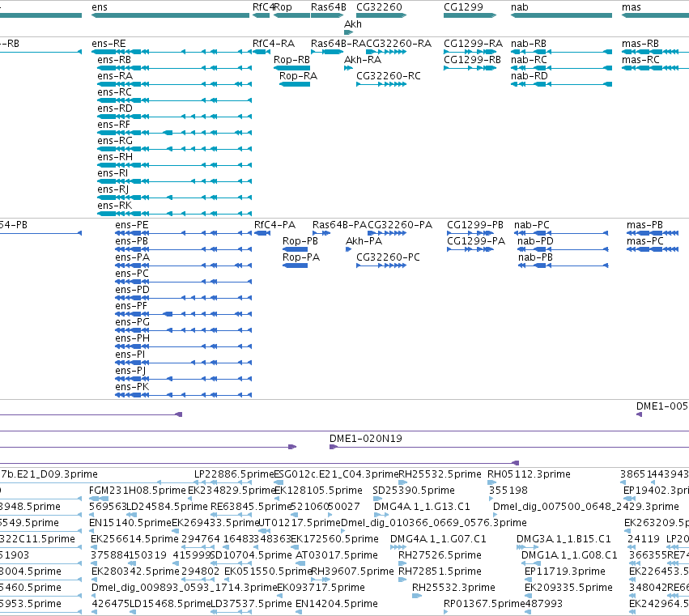Select the FGM231H08.5prime EST label
The image size is (689, 616).
(x=138, y=491)
